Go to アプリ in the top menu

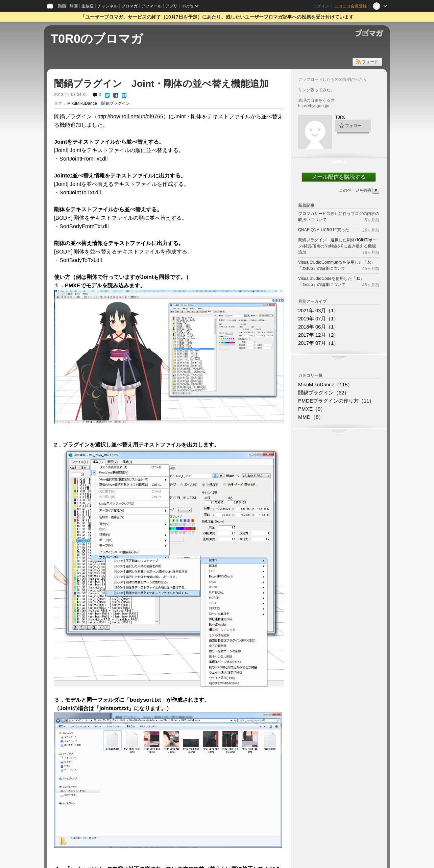tap(171, 6)
